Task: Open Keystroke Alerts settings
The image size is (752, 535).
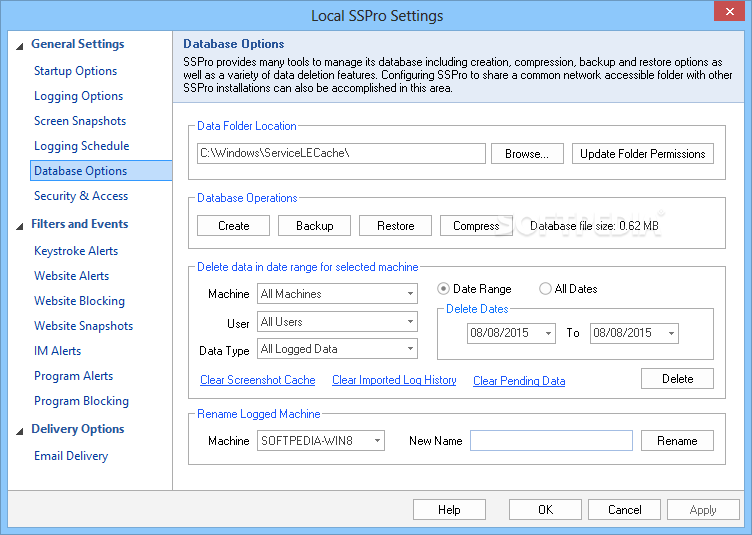Action: 76,251
